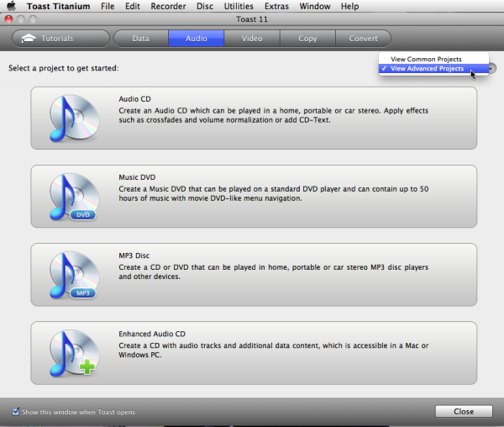Click the Enhanced Audio CD description
The width and height of the screenshot is (504, 427).
pos(274,351)
